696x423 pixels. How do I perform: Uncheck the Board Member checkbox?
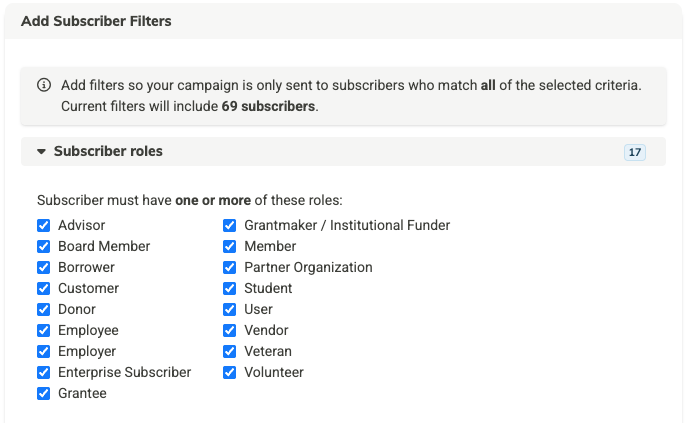pyautogui.click(x=44, y=246)
